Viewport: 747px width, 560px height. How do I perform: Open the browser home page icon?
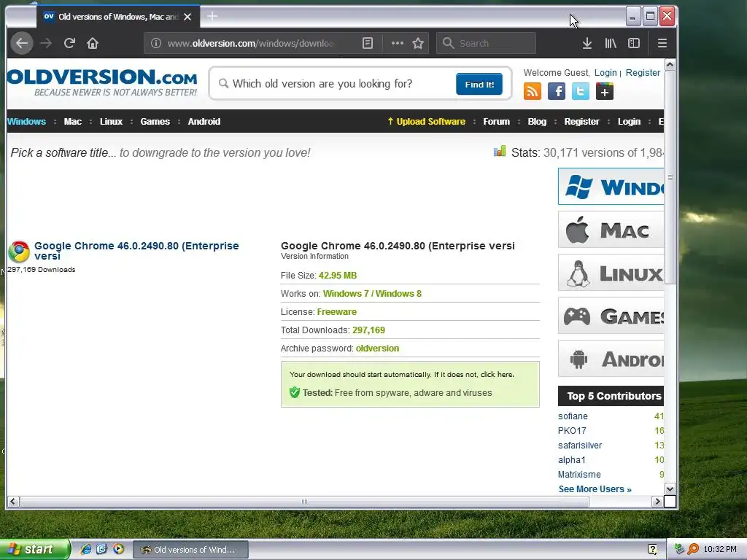pos(93,43)
